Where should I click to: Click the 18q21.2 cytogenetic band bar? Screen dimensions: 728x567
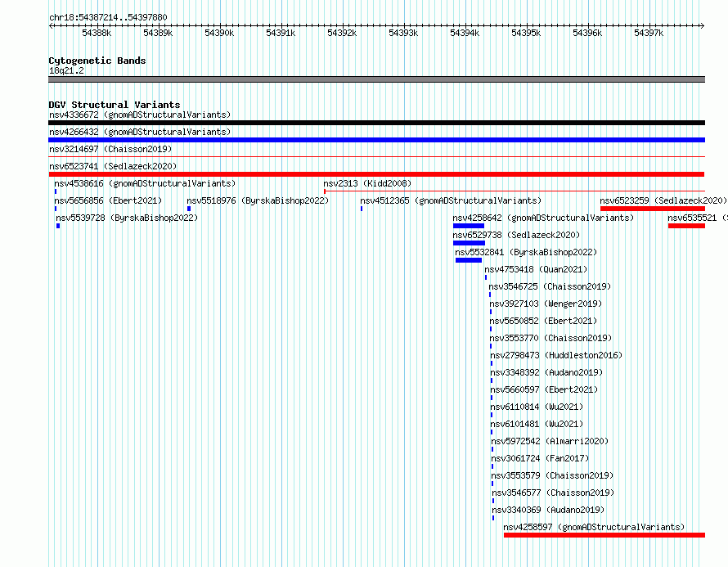pos(376,79)
